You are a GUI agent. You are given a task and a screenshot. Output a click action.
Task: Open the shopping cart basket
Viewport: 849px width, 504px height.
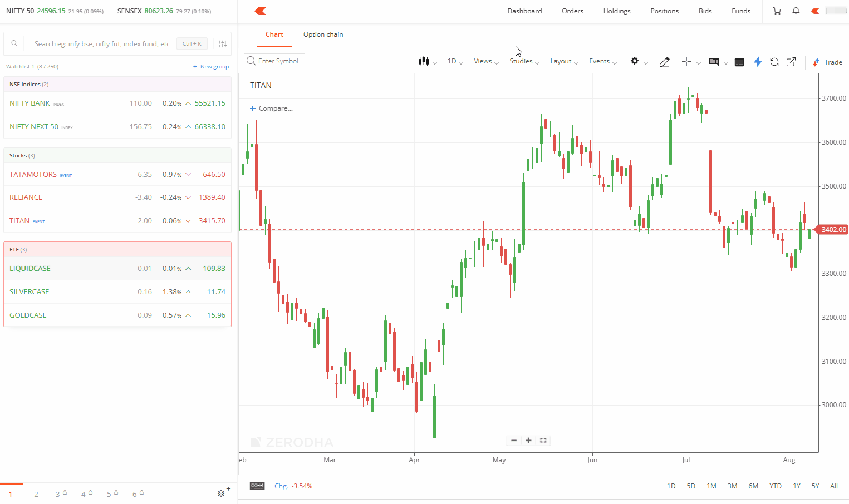777,11
